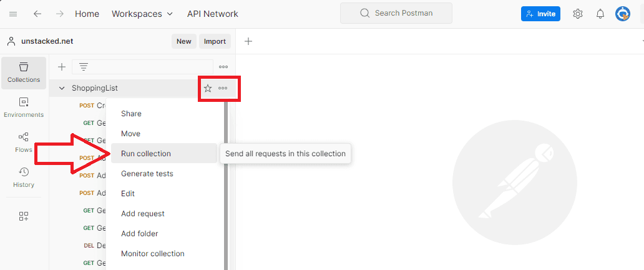Open the Environments sidebar panel
Image resolution: width=644 pixels, height=270 pixels.
[x=24, y=107]
